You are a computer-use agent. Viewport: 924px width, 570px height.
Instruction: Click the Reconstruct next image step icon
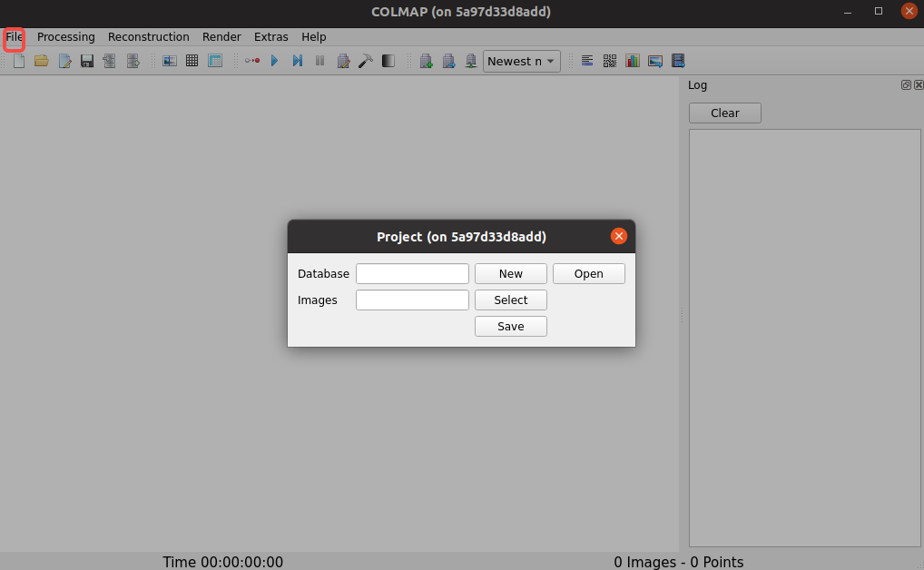(x=298, y=61)
